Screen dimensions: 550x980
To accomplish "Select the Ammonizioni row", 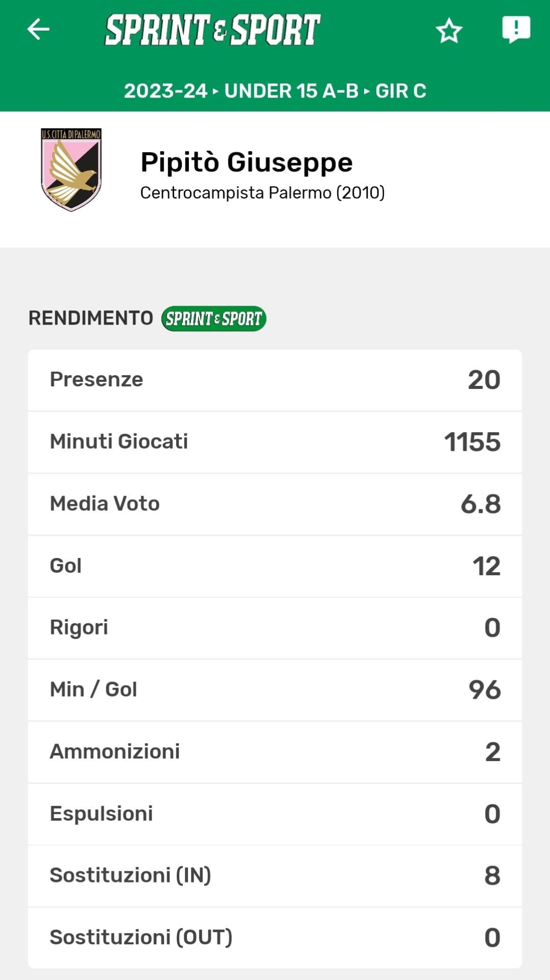I will pos(275,752).
